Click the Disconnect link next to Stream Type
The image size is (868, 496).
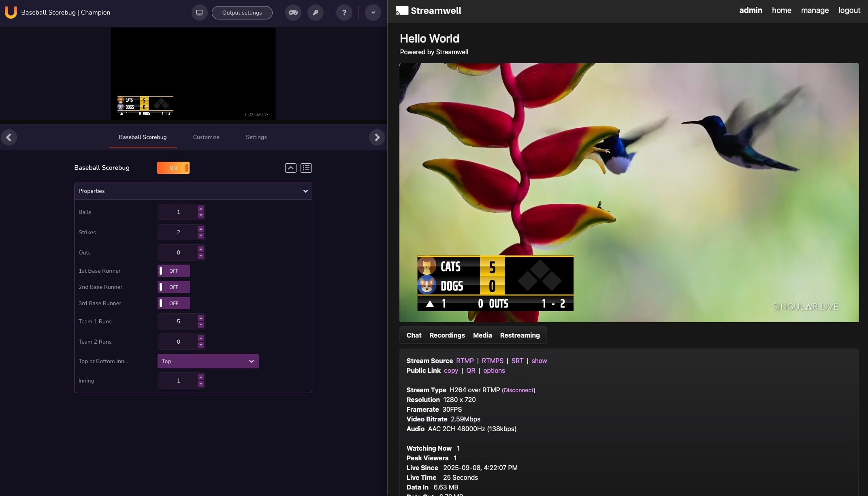pos(518,390)
